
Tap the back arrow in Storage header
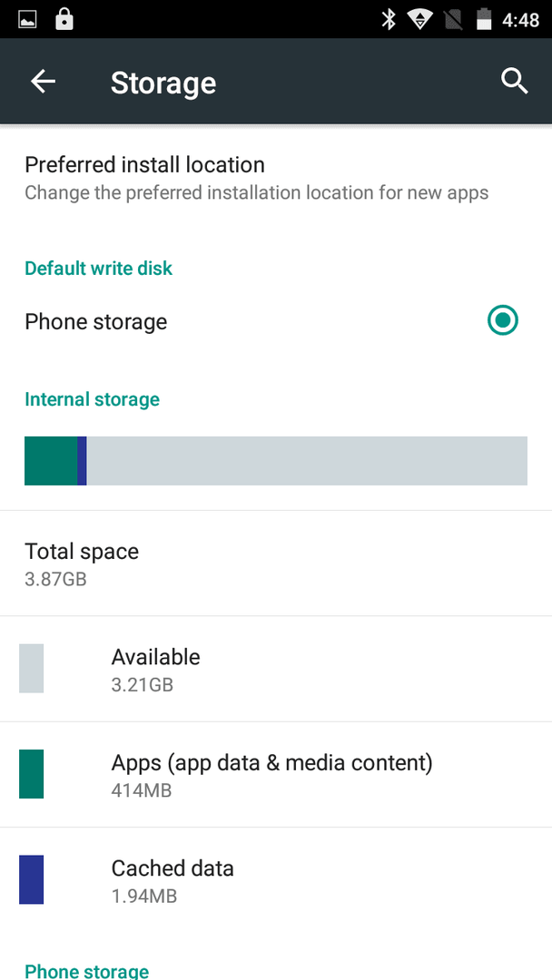coord(44,82)
